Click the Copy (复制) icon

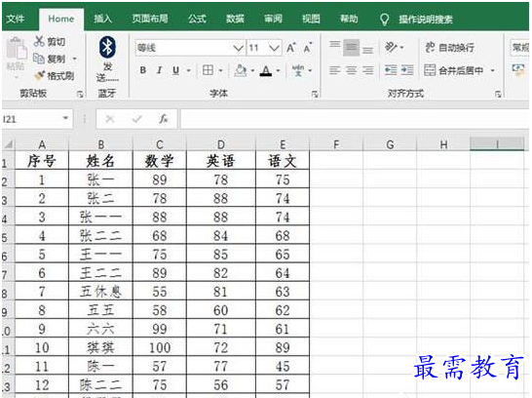(x=39, y=59)
